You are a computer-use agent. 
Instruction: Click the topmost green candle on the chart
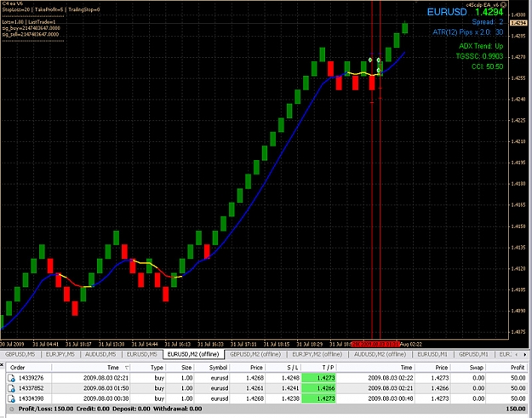click(405, 27)
